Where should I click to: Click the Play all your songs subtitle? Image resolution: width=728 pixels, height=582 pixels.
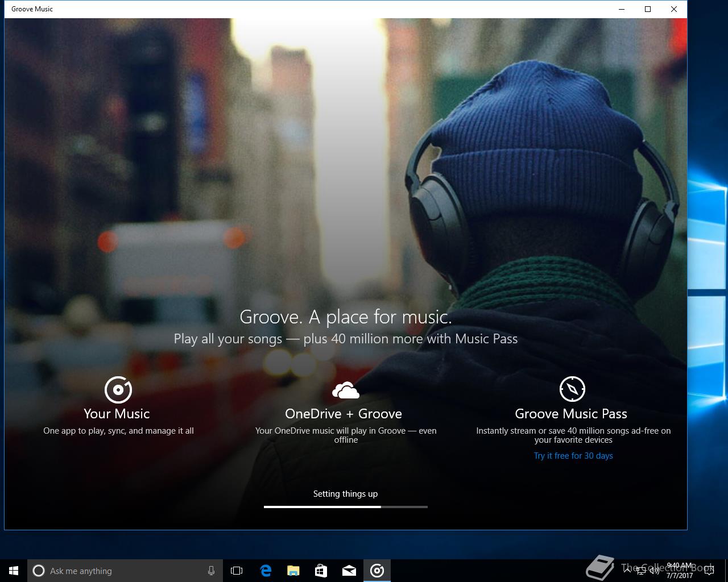(346, 339)
